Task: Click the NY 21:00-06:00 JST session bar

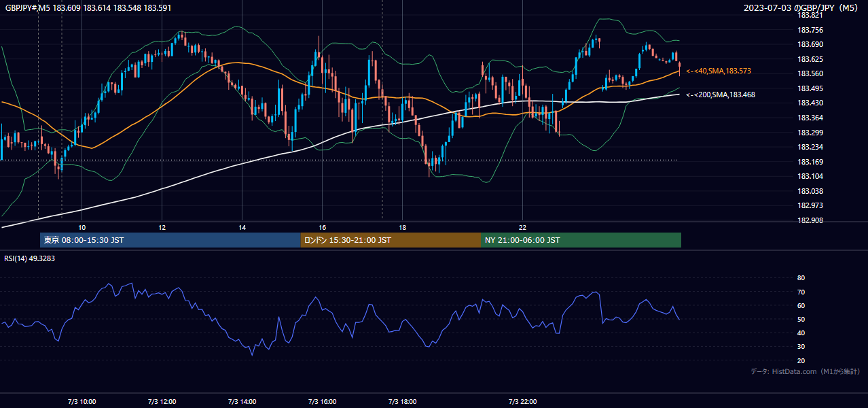Action: 581,240
